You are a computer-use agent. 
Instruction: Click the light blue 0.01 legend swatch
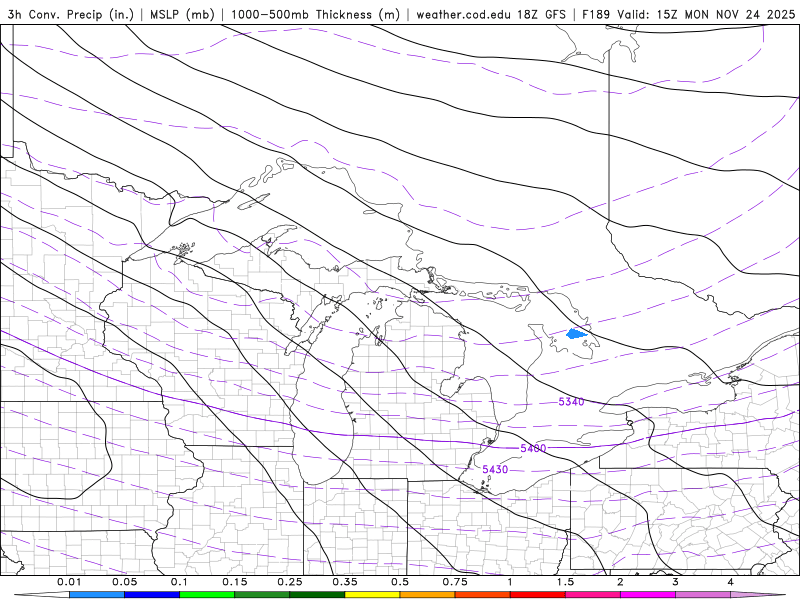[96, 595]
